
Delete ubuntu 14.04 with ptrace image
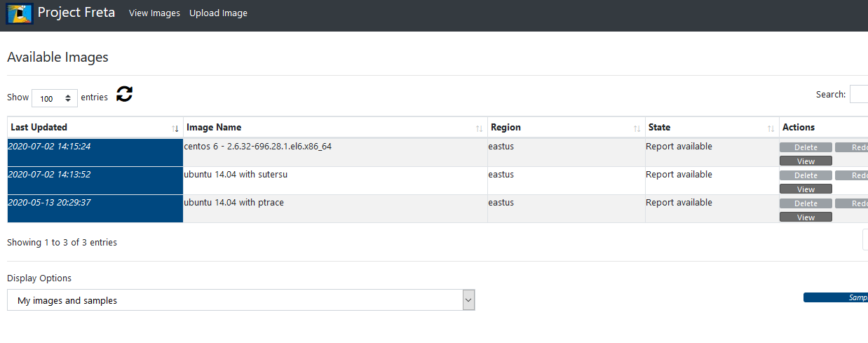coord(806,203)
